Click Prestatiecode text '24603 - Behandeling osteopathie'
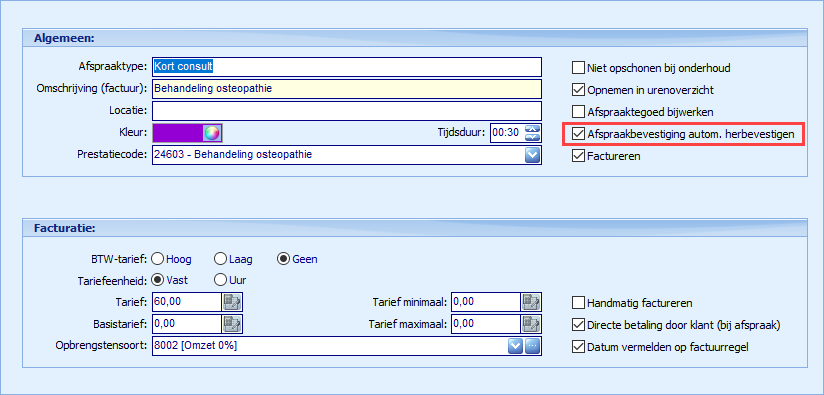824x395 pixels. pos(233,155)
